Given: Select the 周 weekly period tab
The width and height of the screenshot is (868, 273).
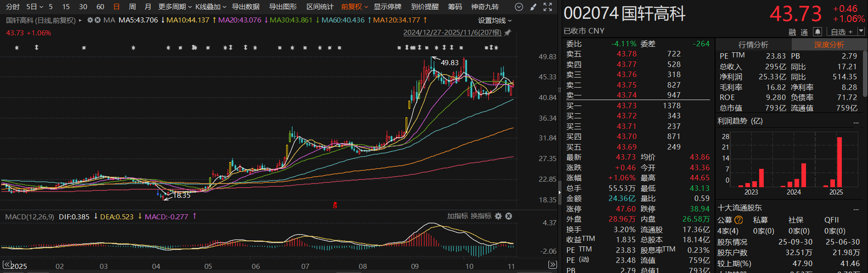Looking at the screenshot, I should (132, 7).
